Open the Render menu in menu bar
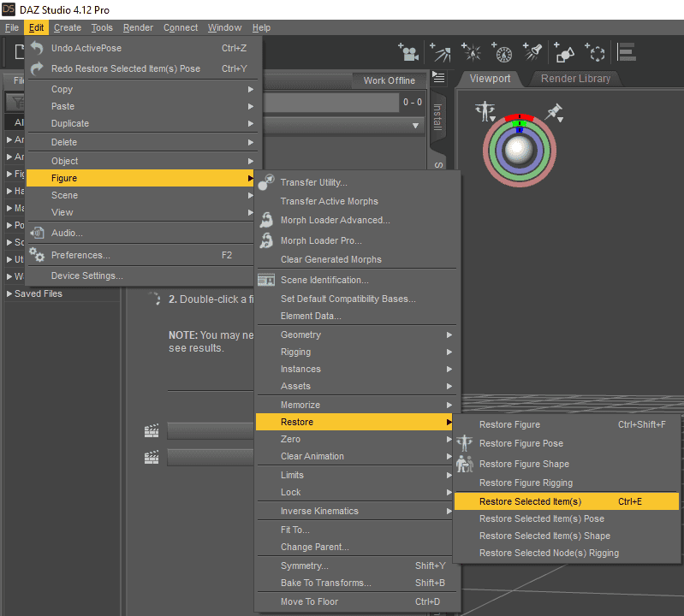Image resolution: width=684 pixels, height=616 pixels. [x=138, y=27]
